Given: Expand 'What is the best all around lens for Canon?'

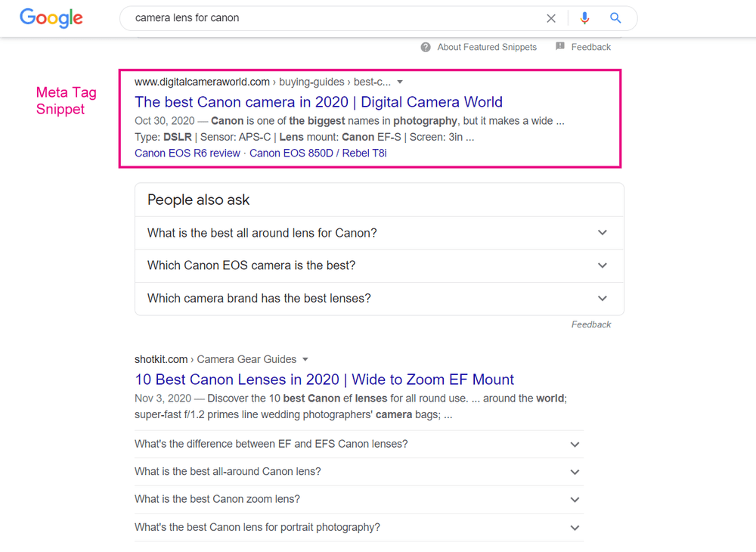Looking at the screenshot, I should (380, 233).
